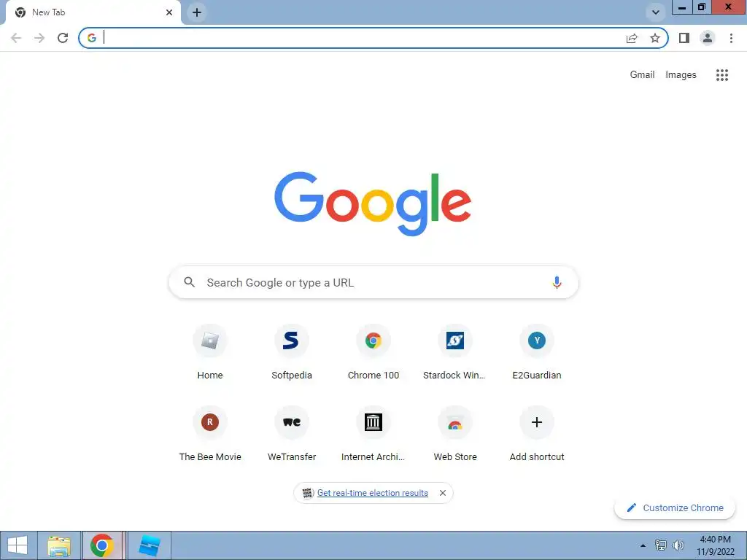Start voice search with microphone icon
The image size is (747, 560).
[557, 282]
